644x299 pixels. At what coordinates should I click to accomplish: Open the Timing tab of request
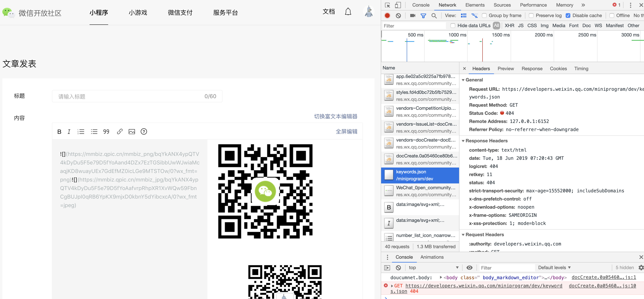(x=581, y=69)
